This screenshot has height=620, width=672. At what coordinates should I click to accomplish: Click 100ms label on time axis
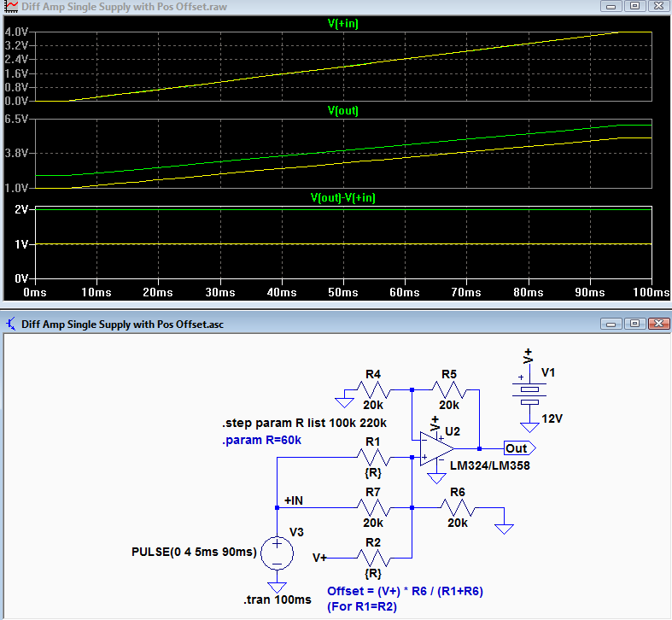coord(651,292)
